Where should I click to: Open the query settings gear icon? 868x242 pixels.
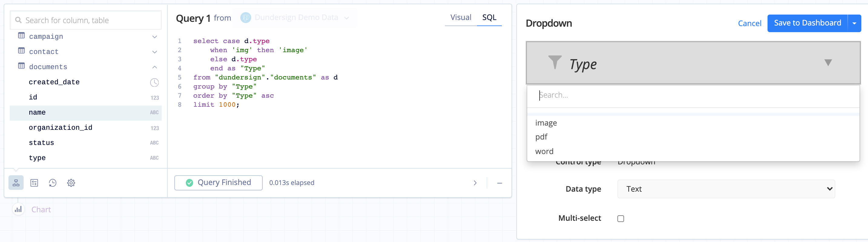71,183
